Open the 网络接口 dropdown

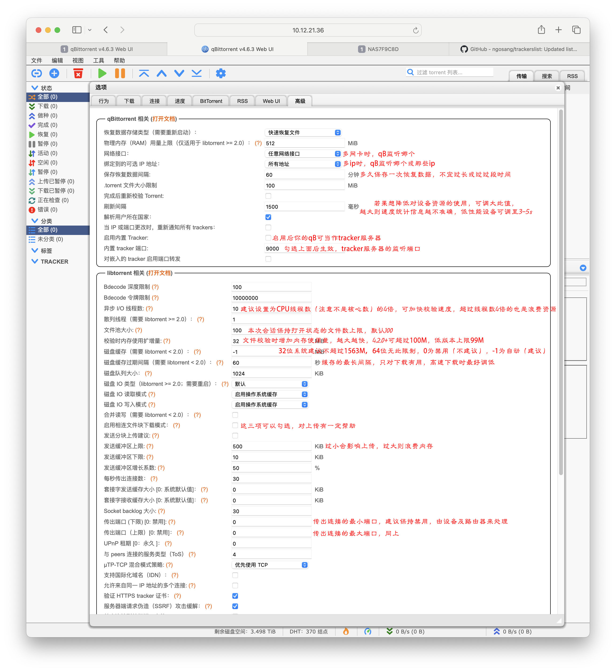[x=303, y=154]
